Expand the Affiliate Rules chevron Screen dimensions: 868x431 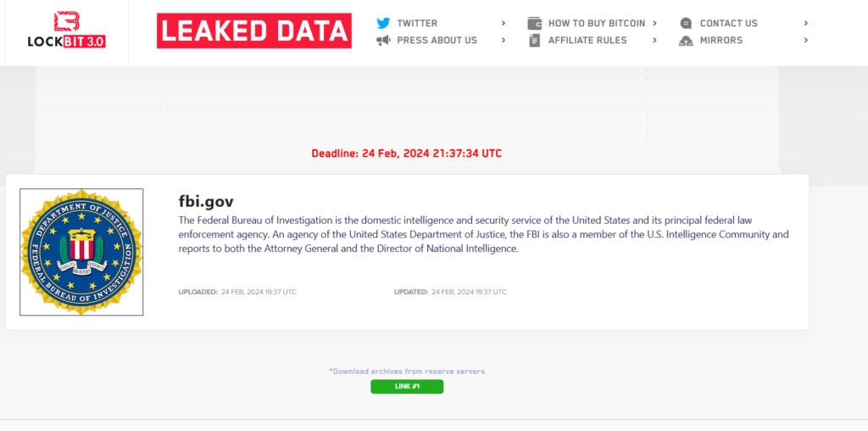point(655,40)
